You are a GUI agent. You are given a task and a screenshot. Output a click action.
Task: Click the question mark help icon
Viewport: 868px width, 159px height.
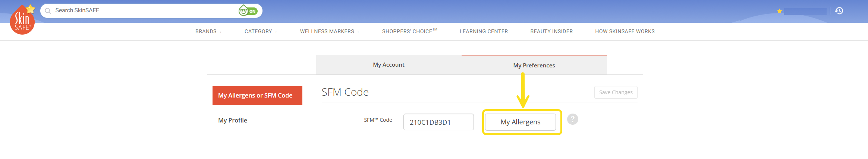point(572,119)
